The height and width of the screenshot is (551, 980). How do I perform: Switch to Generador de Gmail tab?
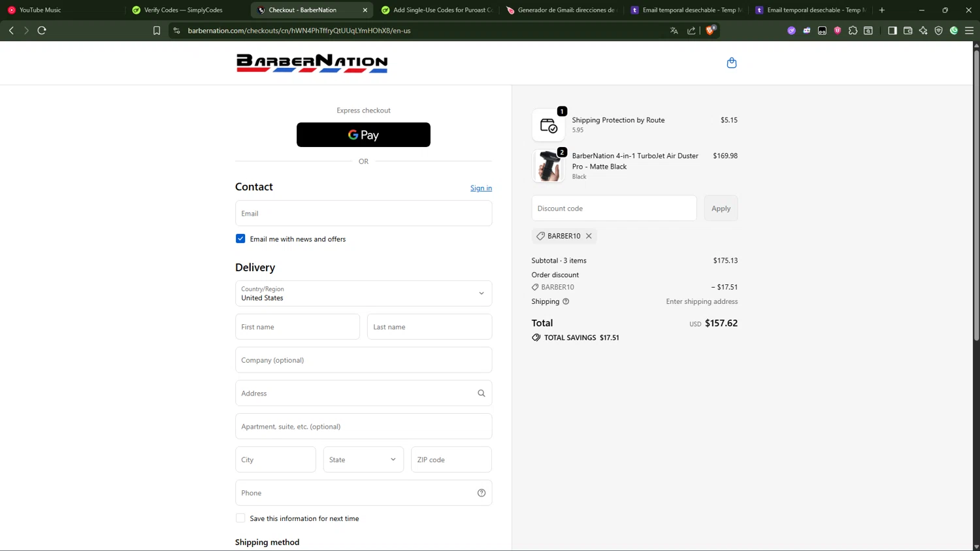pyautogui.click(x=563, y=10)
